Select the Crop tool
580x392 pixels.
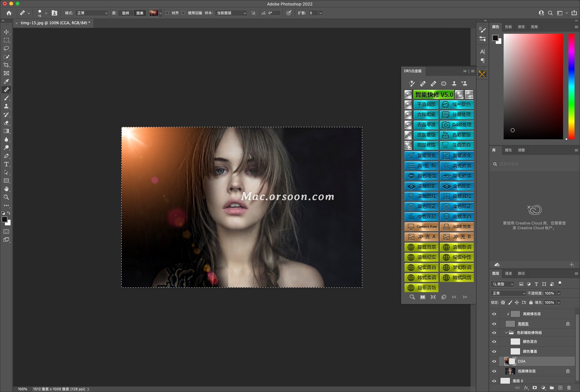[x=6, y=65]
